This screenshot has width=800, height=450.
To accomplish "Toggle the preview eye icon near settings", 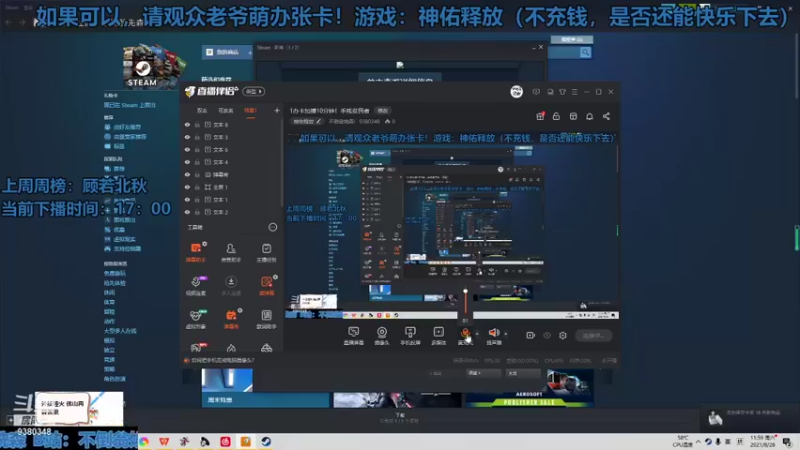I will click(x=546, y=335).
